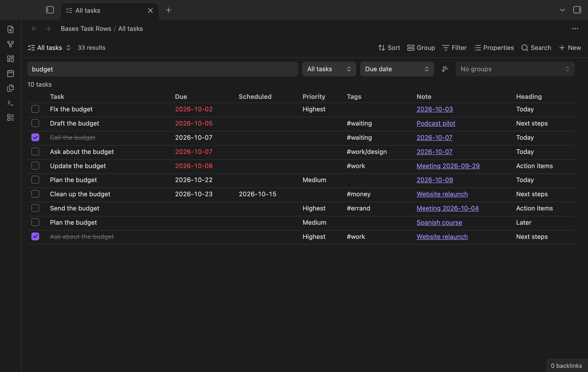
Task: Check the Send the budget task
Action: point(35,208)
